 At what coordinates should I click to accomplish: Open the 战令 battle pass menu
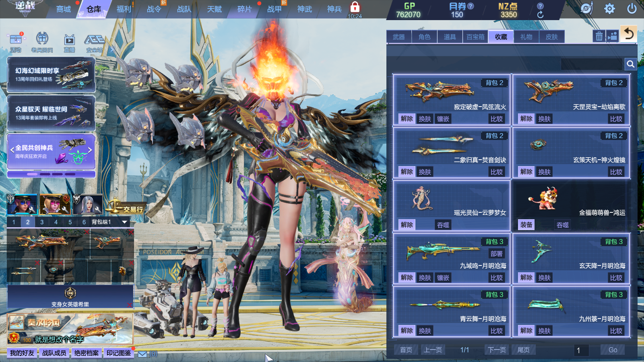(154, 9)
